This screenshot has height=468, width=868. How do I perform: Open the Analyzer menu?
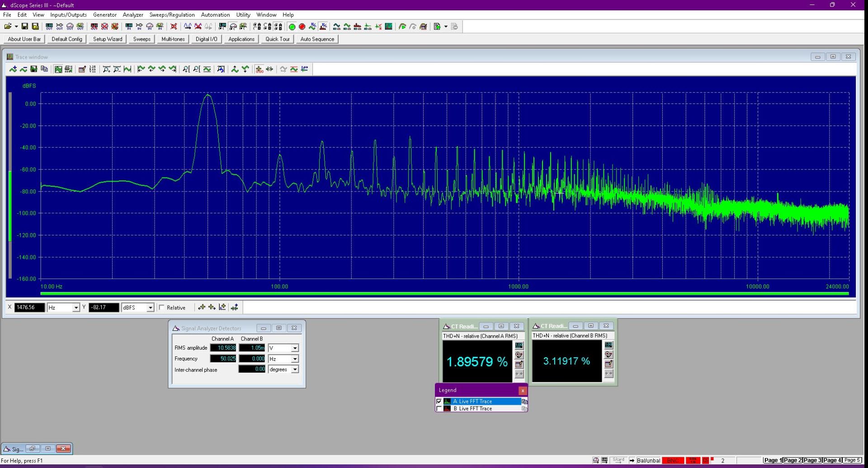point(133,15)
